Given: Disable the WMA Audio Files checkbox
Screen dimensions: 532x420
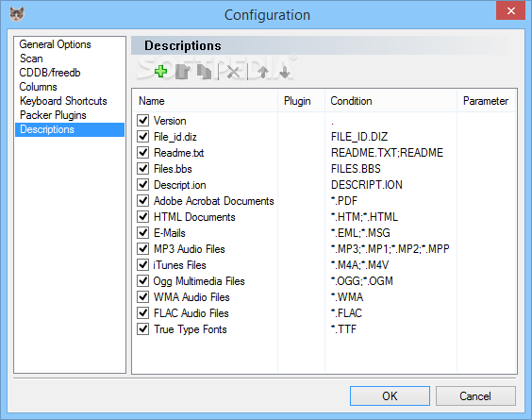Looking at the screenshot, I should 142,296.
